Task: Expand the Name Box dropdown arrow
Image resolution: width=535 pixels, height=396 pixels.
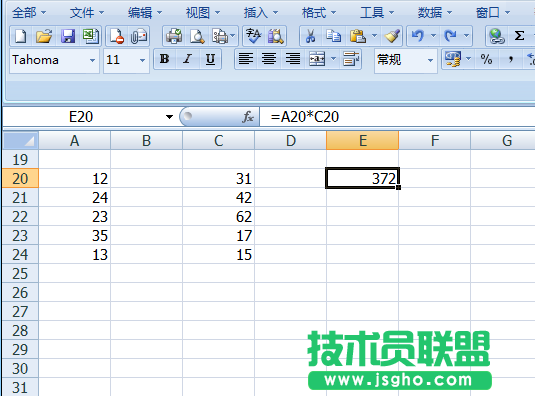Action: tap(169, 117)
